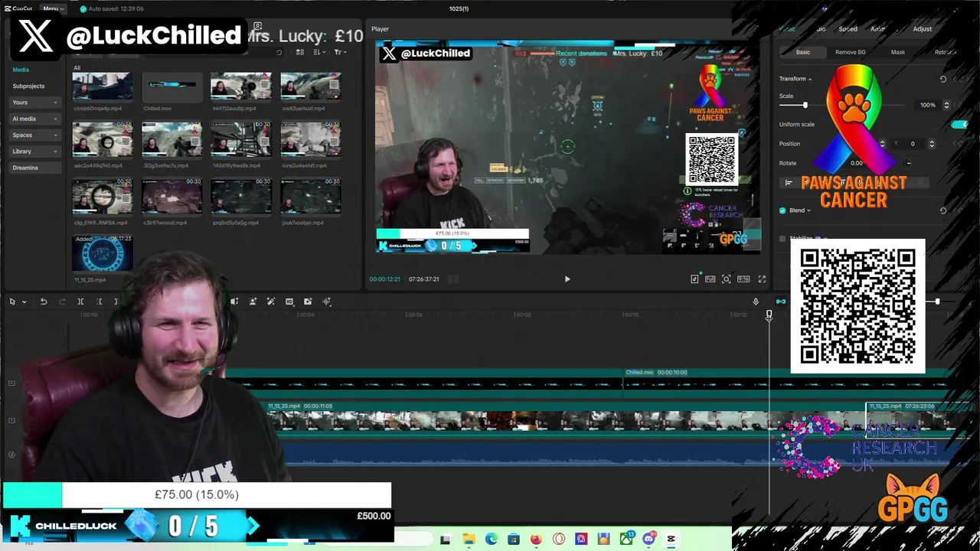Click the Scale percentage stepper arrows

coord(946,105)
